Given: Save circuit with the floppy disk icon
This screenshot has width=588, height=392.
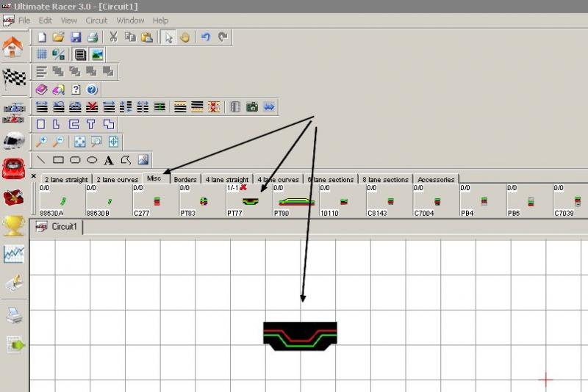Looking at the screenshot, I should pyautogui.click(x=75, y=37).
